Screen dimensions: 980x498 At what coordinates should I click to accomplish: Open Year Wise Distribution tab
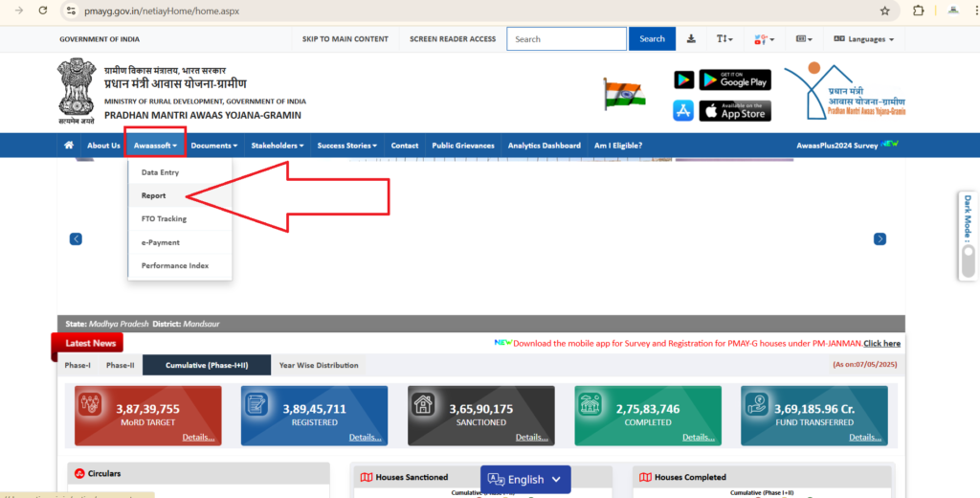(319, 365)
